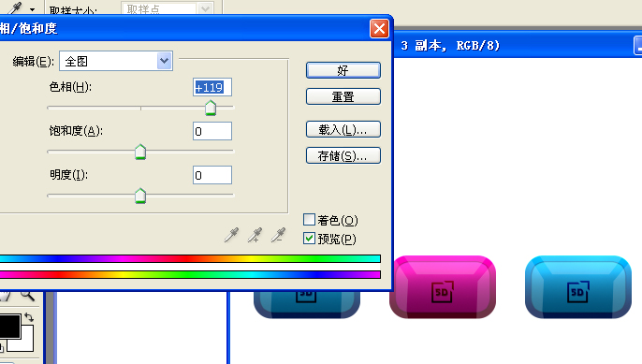Viewport: 642px width, 364px height.
Task: Select the subtract-from-sample eyedropper with minus
Action: tap(279, 236)
